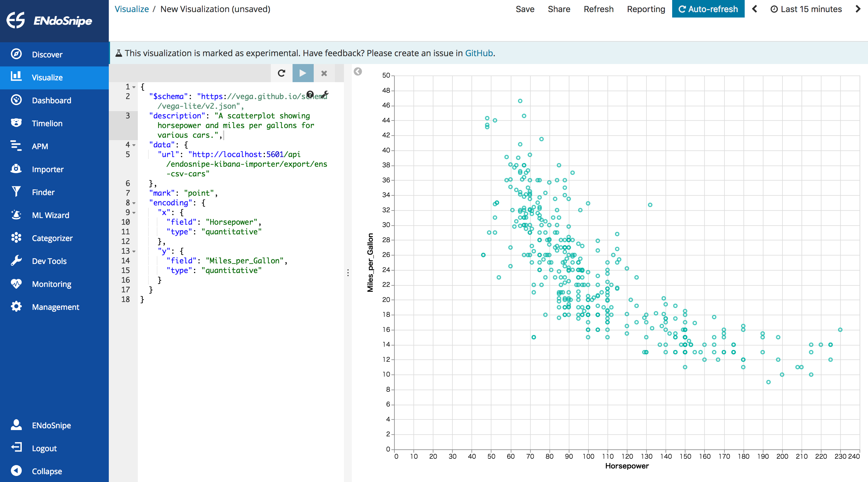Image resolution: width=868 pixels, height=482 pixels.
Task: Apply changes with the play button
Action: pyautogui.click(x=303, y=73)
